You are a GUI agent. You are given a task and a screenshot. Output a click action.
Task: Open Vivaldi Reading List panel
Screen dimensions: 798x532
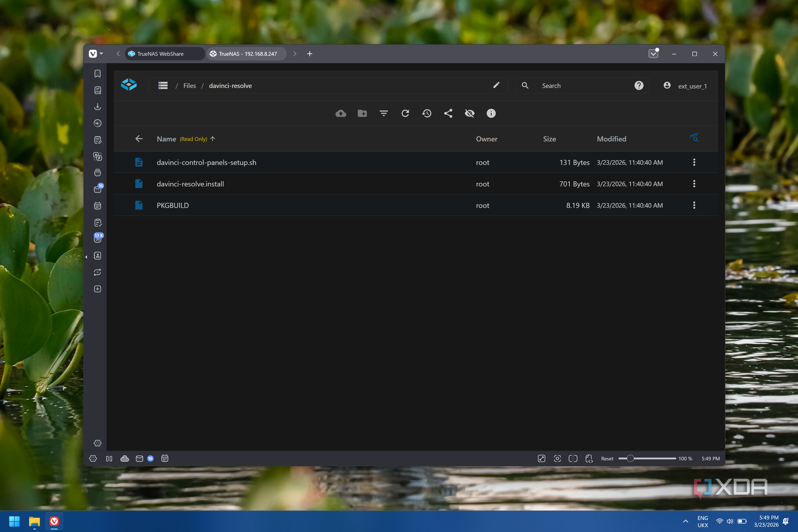coord(97,90)
